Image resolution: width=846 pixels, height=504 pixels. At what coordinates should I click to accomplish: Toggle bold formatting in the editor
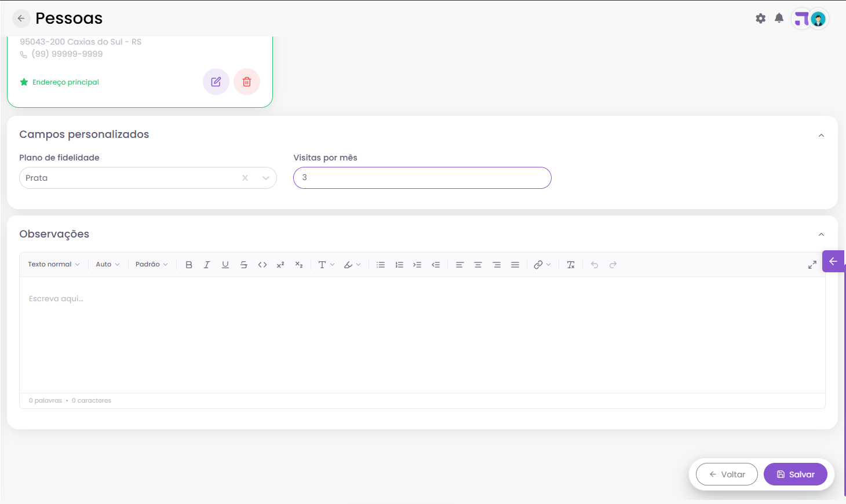pos(189,265)
